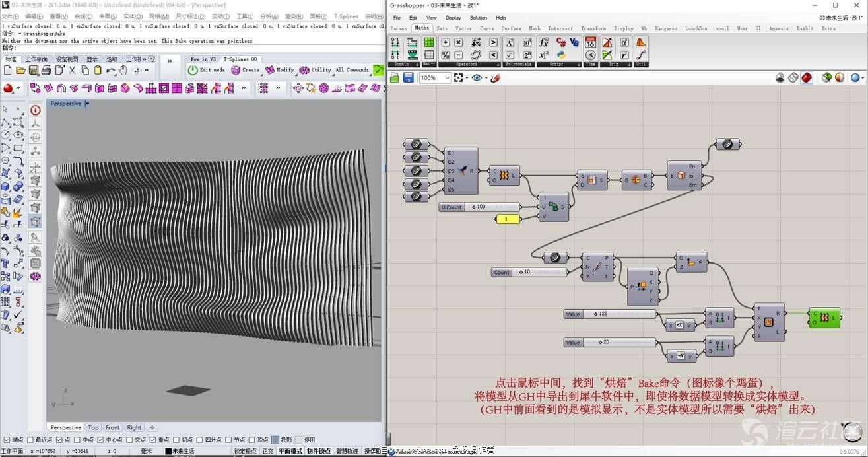Click the Grasshopper sketch tool icon
The height and width of the screenshot is (457, 868).
coord(495,78)
